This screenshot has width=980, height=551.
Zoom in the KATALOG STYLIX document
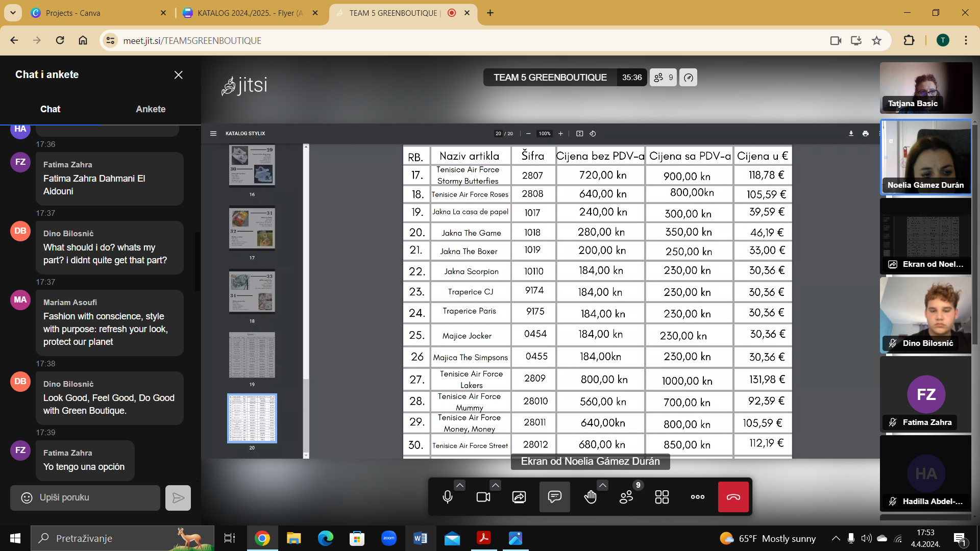[560, 134]
